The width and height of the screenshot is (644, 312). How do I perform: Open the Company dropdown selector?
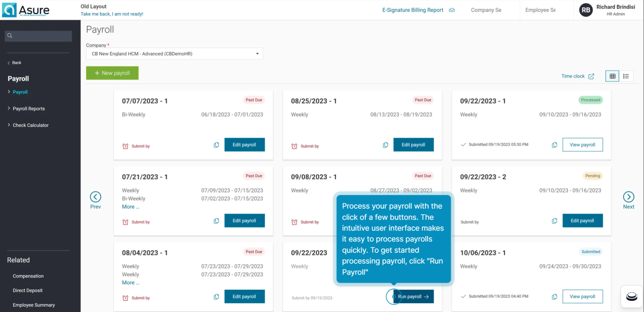tap(174, 54)
